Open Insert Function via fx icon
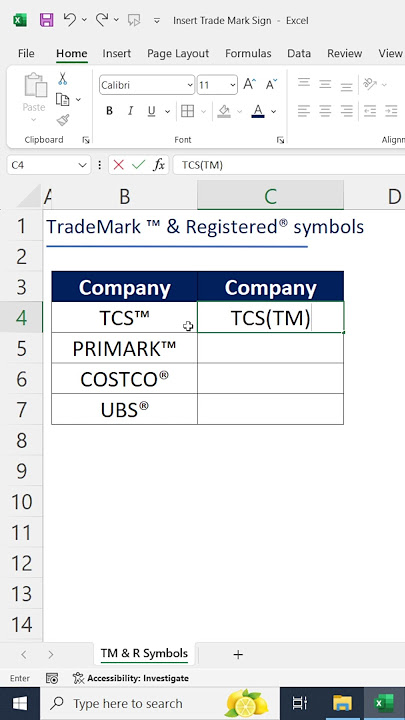 pos(159,165)
